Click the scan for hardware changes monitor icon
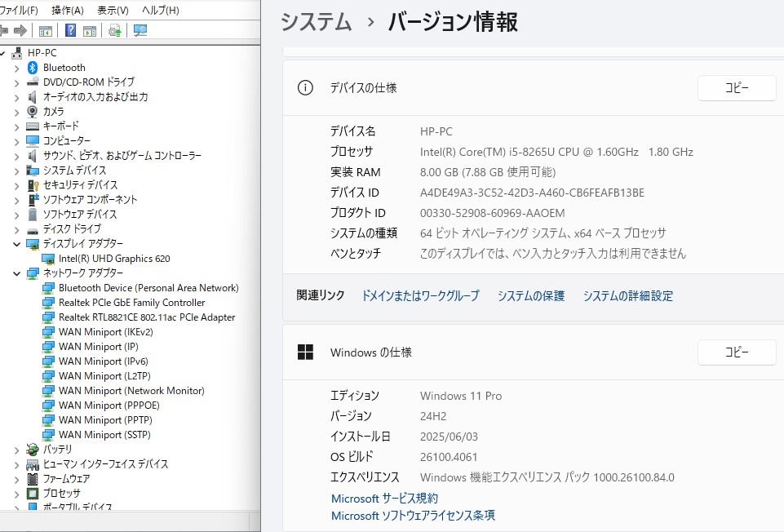The width and height of the screenshot is (784, 532). [x=140, y=30]
